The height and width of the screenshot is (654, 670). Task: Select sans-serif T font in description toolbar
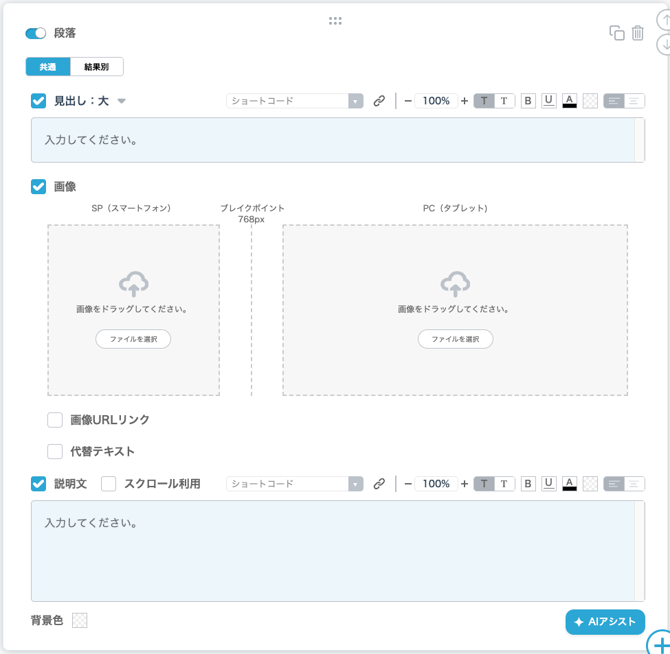484,484
